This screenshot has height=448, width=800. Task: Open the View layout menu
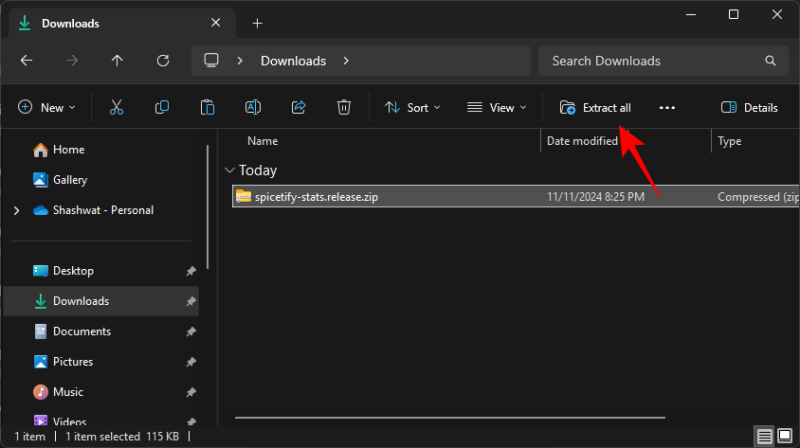tap(496, 107)
